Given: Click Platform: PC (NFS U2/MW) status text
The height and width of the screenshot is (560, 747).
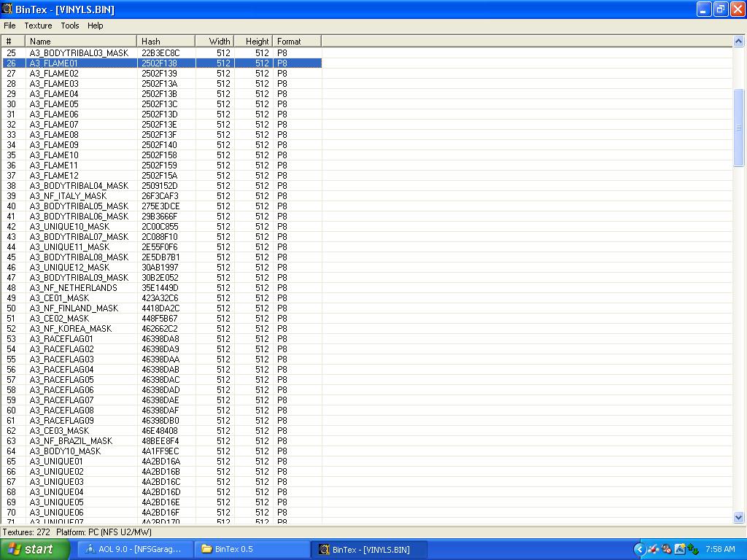Looking at the screenshot, I should [104, 532].
